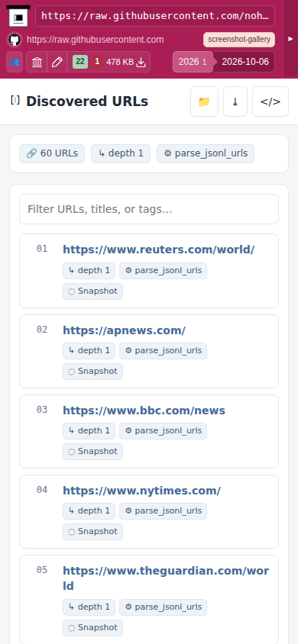The width and height of the screenshot is (298, 644).
Task: Click parse_jsonl_urls chip under nytimes
Action: 164,511
